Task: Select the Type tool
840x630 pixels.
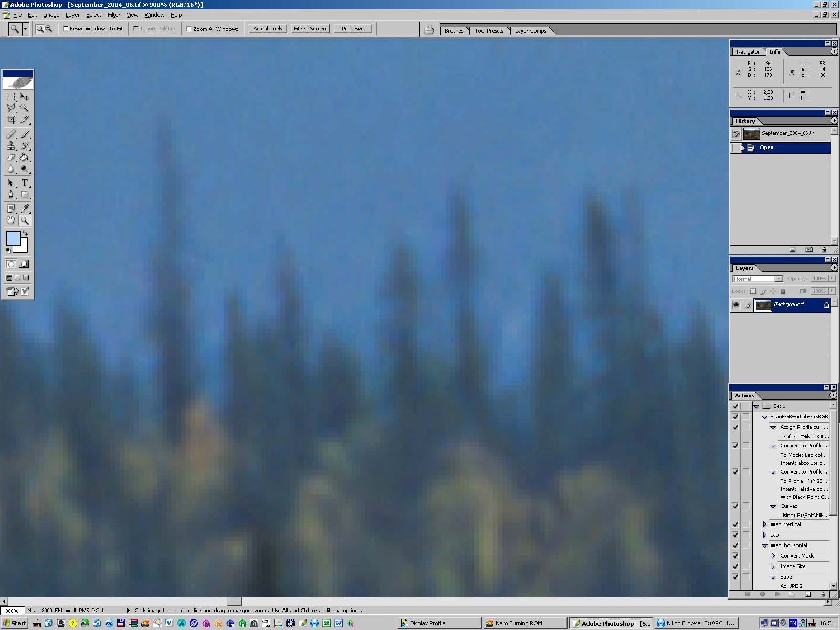Action: (x=25, y=183)
